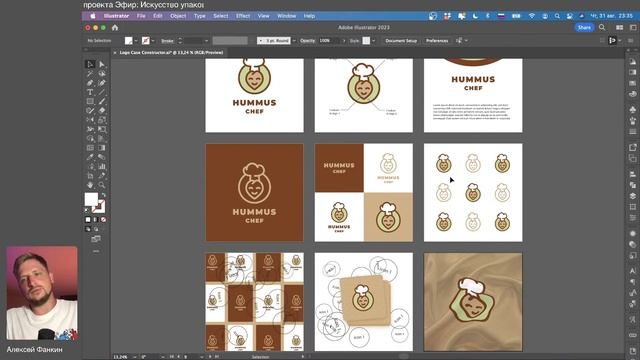Select the Free Transform tool
The height and width of the screenshot is (360, 640).
click(102, 129)
